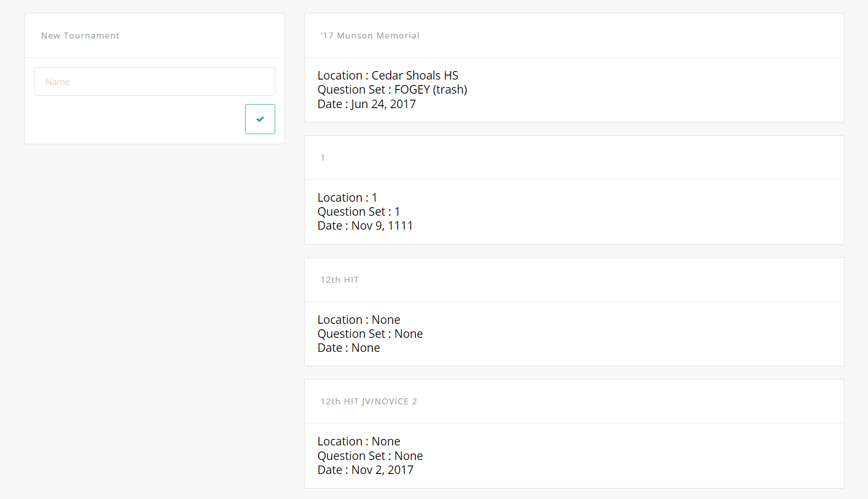Open the '17 Munson Memorial tournament

click(x=370, y=36)
